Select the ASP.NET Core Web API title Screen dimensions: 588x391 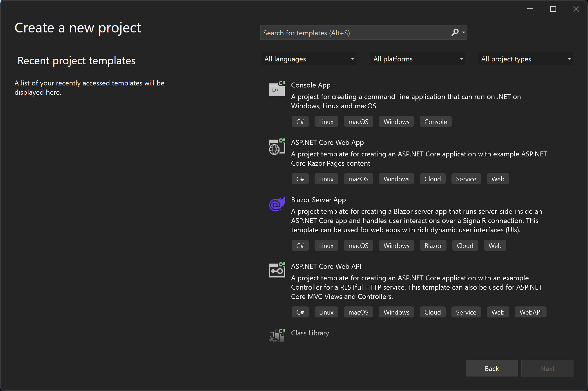[326, 266]
